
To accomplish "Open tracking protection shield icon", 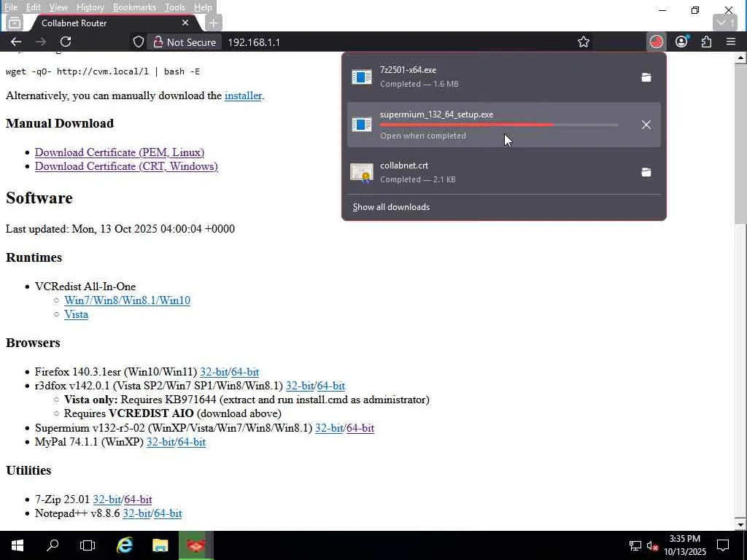I will coord(138,42).
